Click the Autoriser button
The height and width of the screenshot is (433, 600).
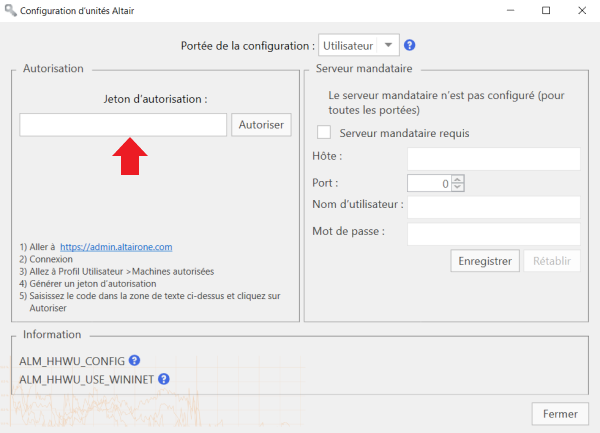261,125
